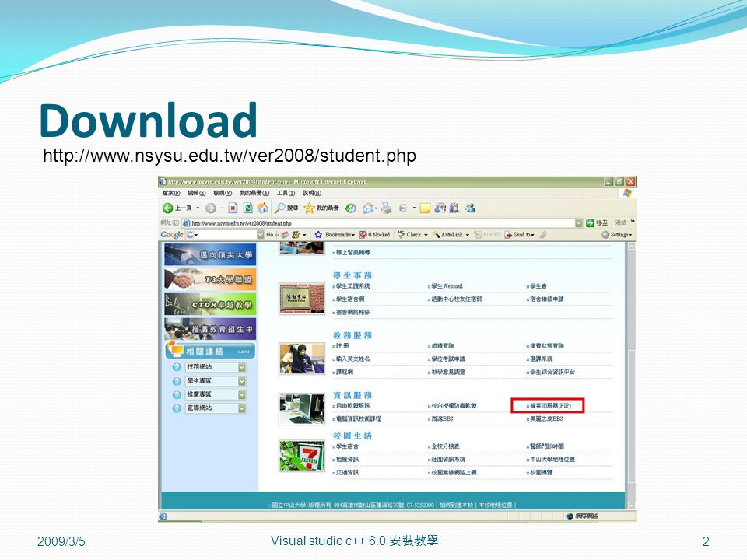747x560 pixels.
Task: Click the yellow note toolbar icon
Action: 425,208
